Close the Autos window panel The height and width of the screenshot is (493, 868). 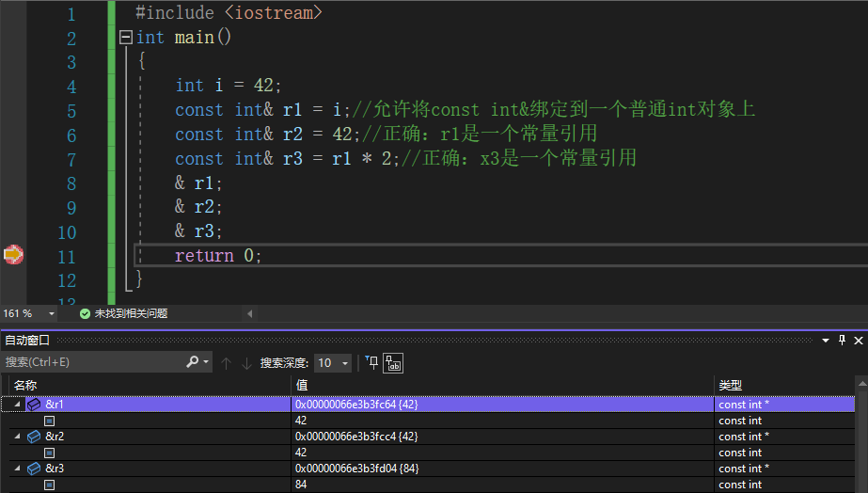tap(858, 341)
